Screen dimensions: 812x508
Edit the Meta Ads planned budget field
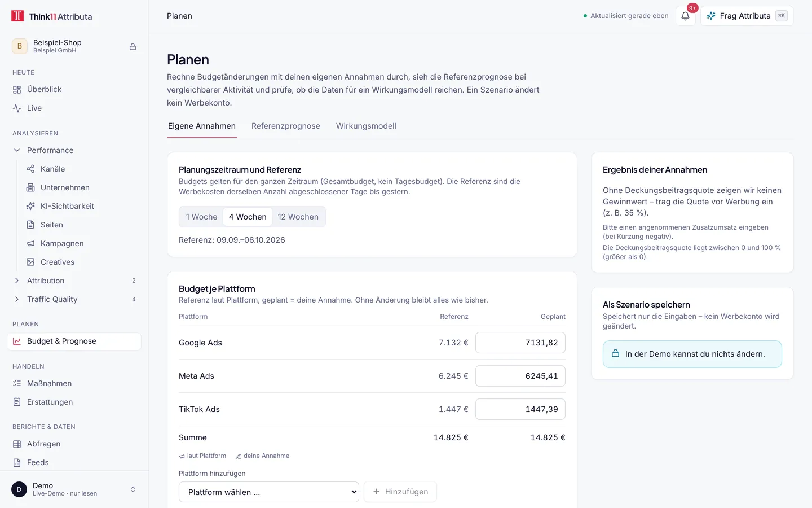[x=520, y=376]
